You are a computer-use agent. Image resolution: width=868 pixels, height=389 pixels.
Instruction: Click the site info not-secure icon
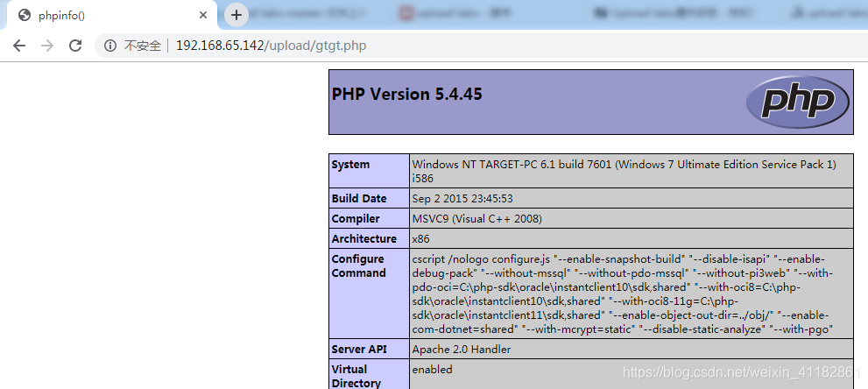110,46
